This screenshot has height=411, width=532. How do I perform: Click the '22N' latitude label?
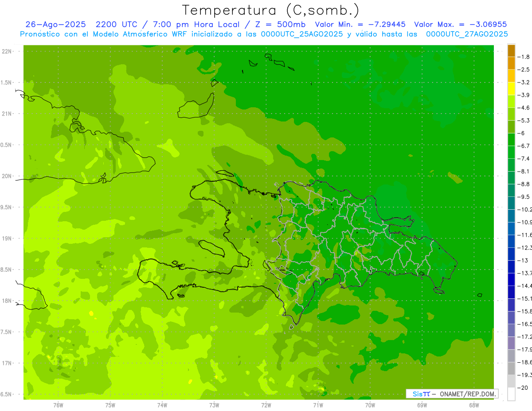7,51
